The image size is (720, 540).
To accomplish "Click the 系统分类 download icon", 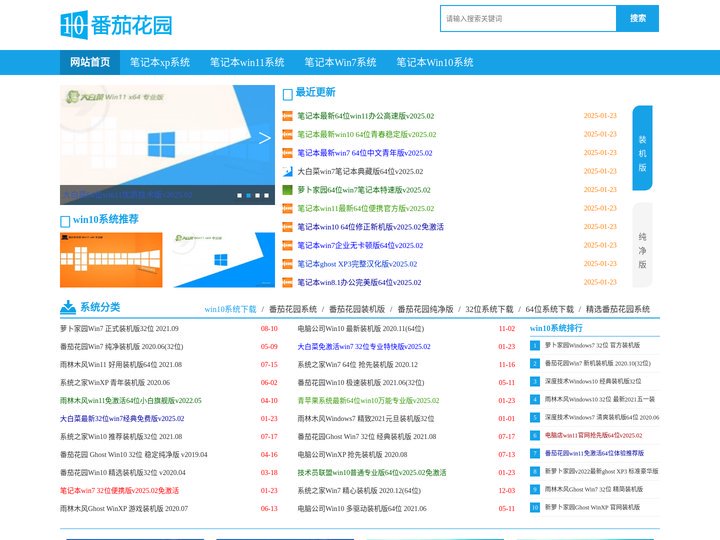I will [x=68, y=307].
